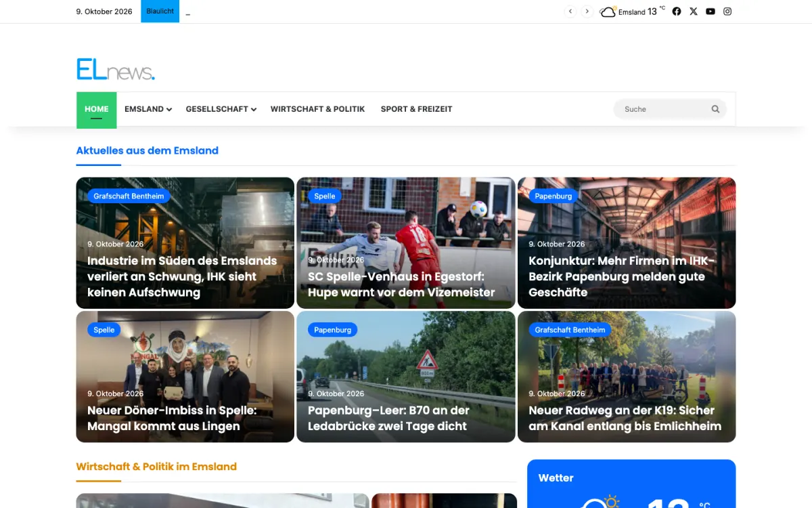
Task: Open Sport & Freizeit menu item
Action: (x=416, y=109)
